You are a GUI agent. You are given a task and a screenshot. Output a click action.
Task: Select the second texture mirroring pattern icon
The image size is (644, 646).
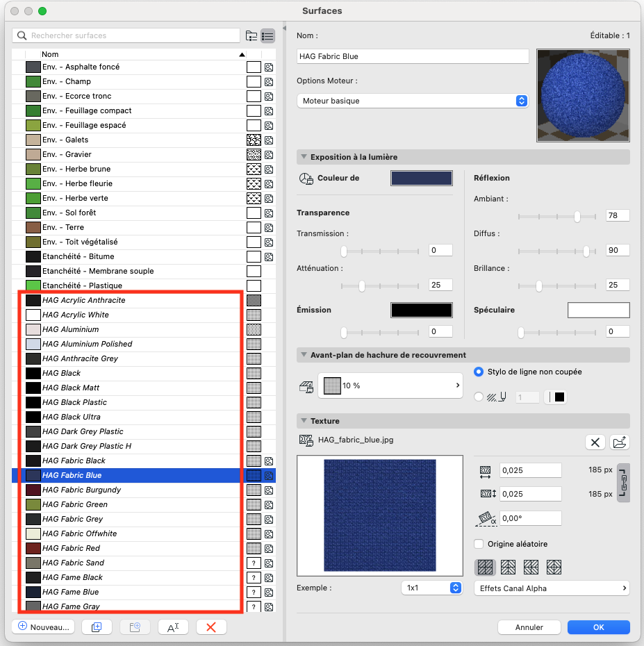(508, 568)
